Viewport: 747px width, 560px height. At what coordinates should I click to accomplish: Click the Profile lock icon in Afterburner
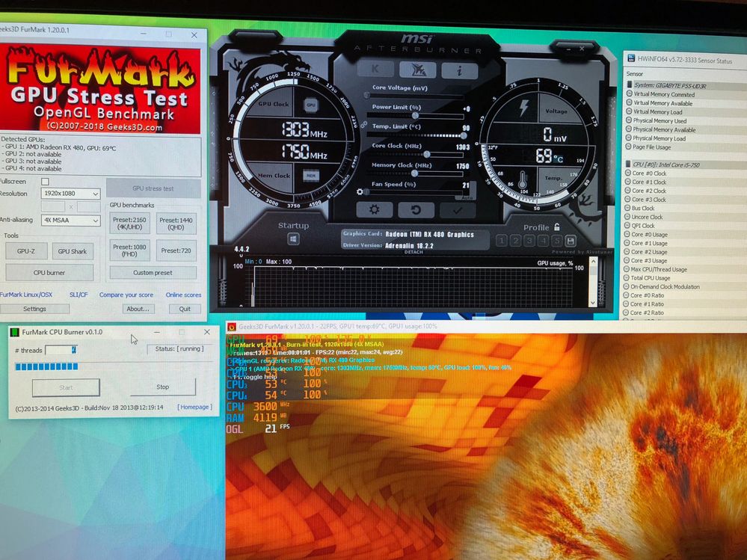[557, 227]
